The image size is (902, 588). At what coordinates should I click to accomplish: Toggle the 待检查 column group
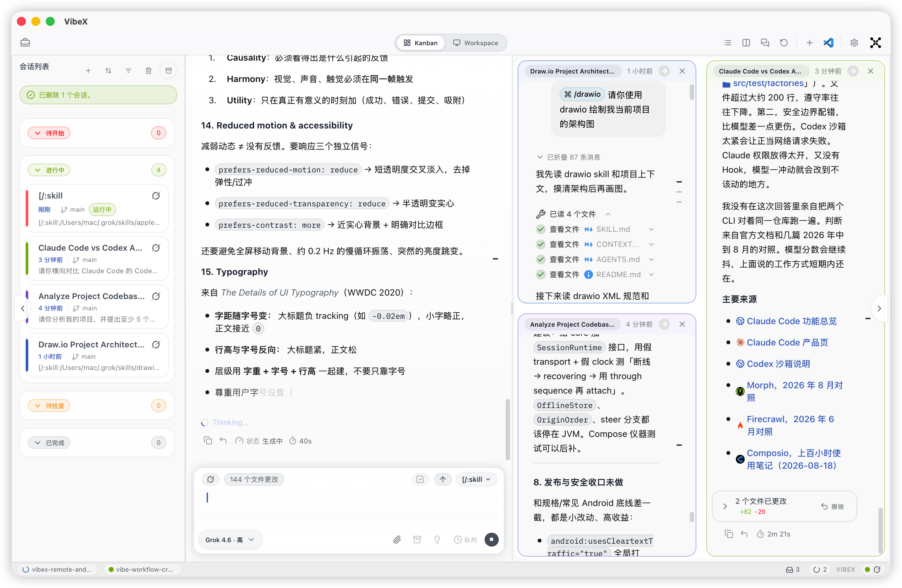(x=49, y=406)
